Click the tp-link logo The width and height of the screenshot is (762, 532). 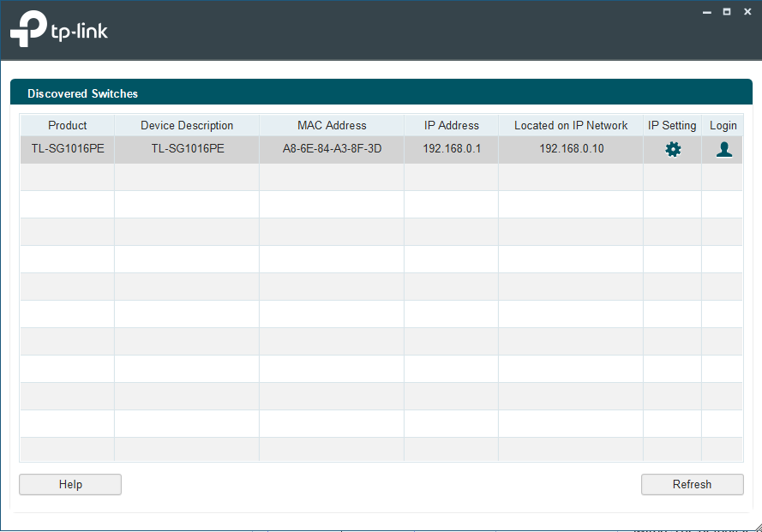pos(58,31)
